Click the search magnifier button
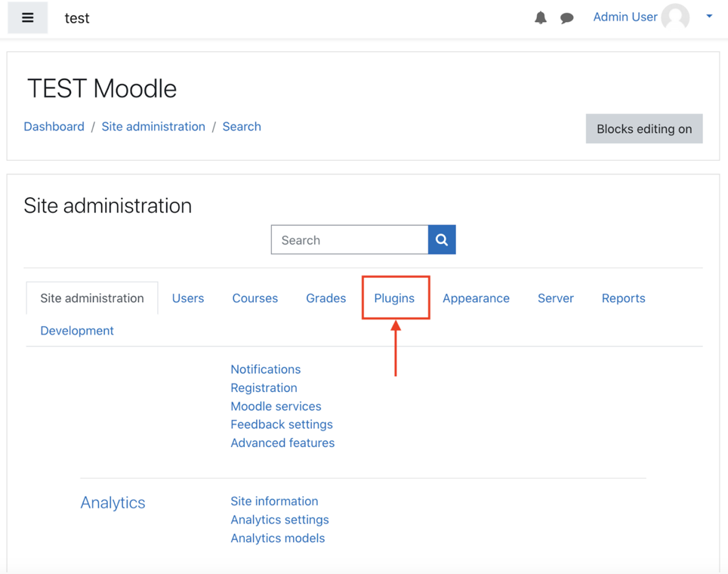This screenshot has width=728, height=574. coord(441,239)
